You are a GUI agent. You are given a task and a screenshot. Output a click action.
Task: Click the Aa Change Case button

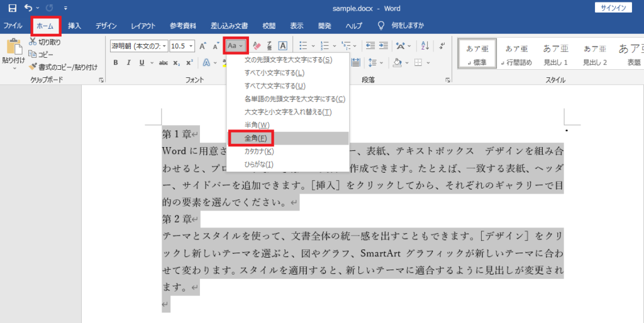click(236, 45)
